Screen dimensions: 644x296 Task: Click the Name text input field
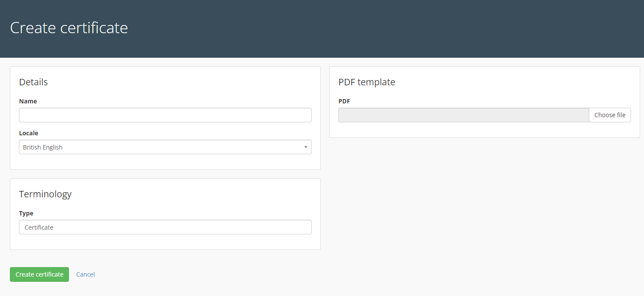[165, 115]
